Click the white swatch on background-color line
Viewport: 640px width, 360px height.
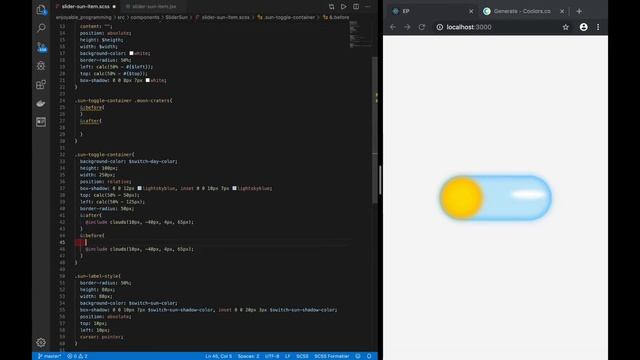click(131, 53)
